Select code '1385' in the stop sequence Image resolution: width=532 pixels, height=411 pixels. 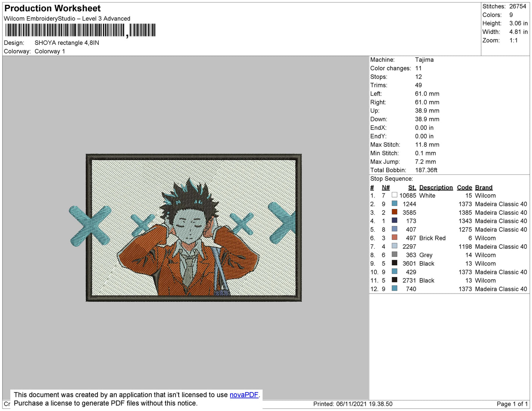[465, 212]
